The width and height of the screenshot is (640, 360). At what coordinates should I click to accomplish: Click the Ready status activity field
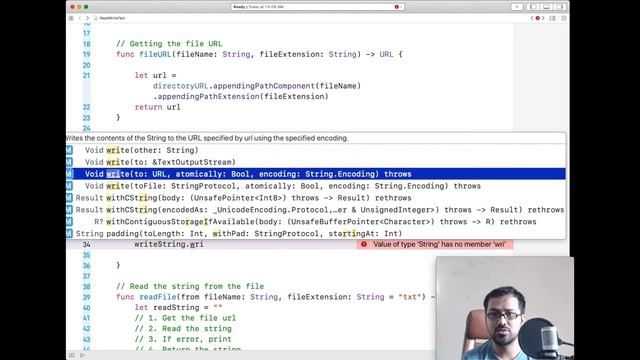pos(318,7)
